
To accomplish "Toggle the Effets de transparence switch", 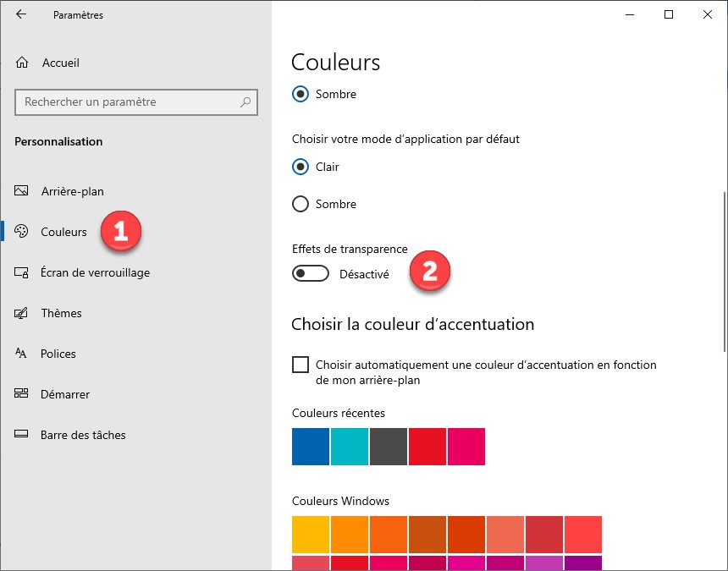I will coord(310,274).
